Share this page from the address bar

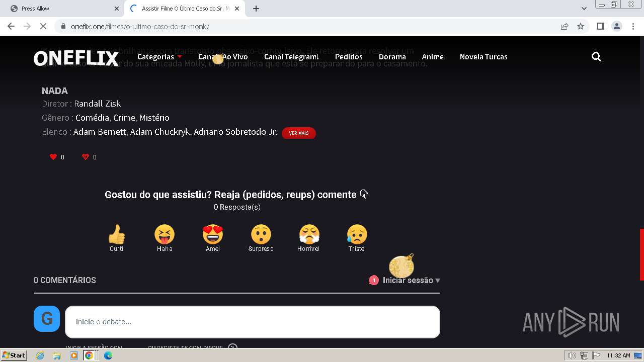coord(565,26)
